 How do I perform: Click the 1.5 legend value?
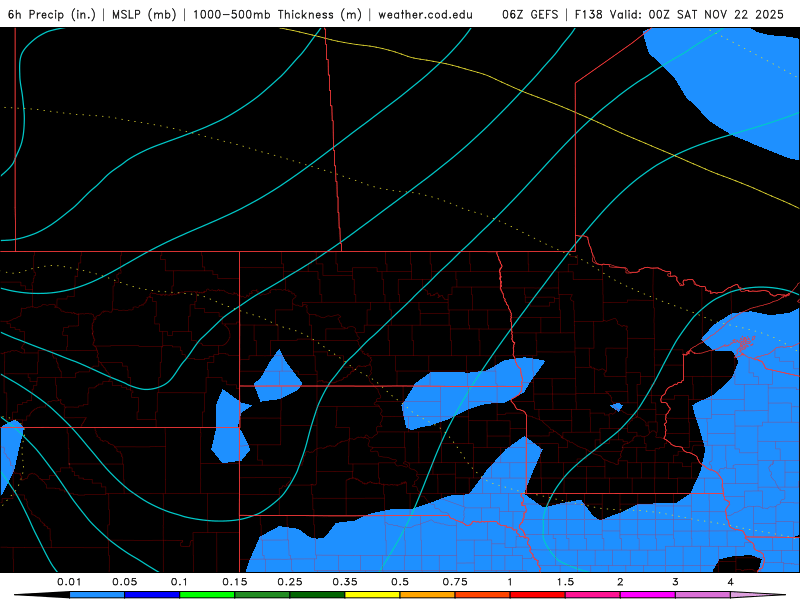click(x=565, y=582)
